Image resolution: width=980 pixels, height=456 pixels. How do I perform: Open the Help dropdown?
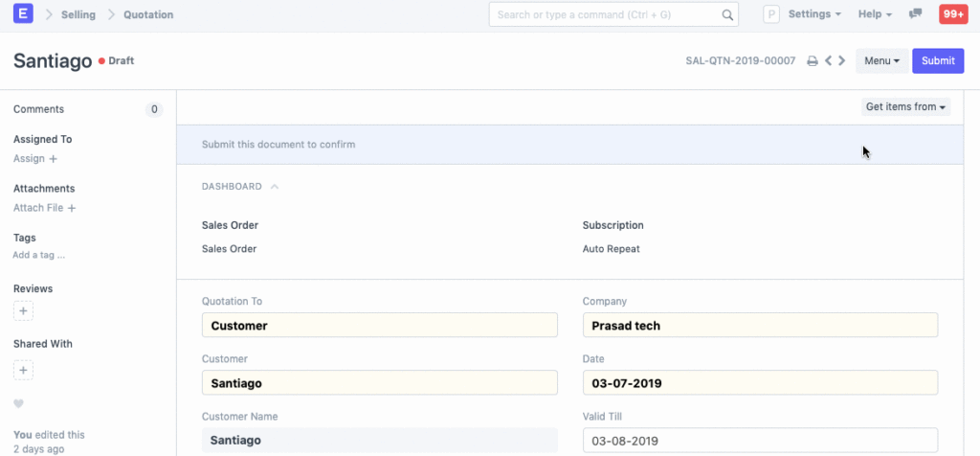(x=875, y=15)
